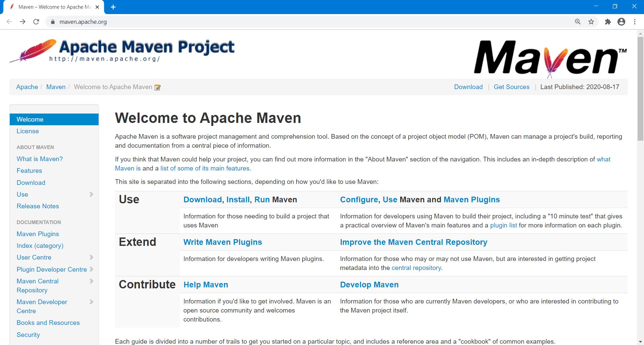
Task: Click the edit page icon beside the breadcrumb
Action: click(x=157, y=87)
